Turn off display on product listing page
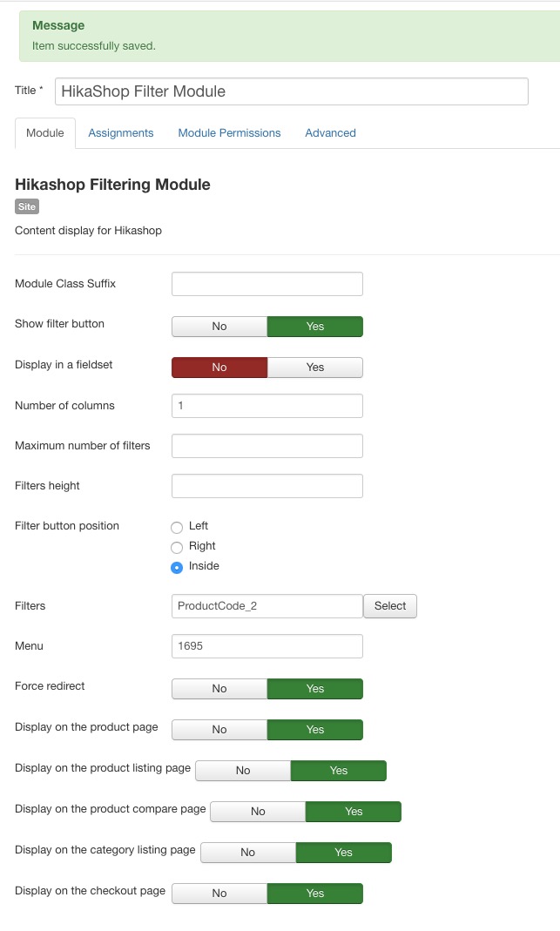The image size is (560, 931). [243, 771]
